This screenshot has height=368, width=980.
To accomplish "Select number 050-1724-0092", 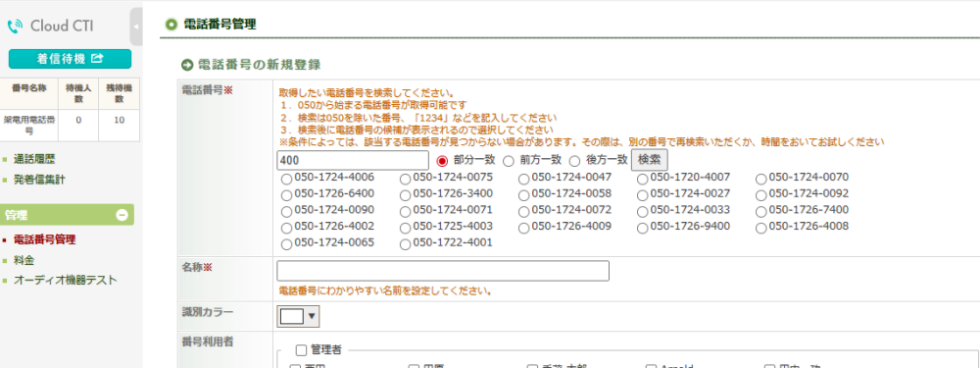I will click(x=760, y=194).
